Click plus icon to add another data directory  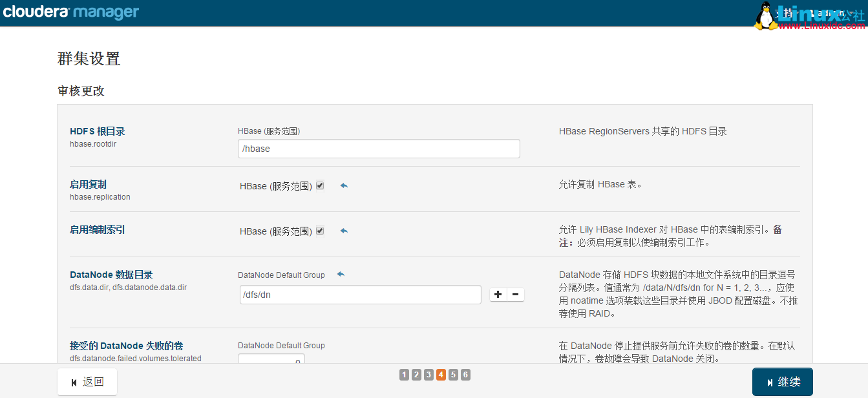pos(498,294)
